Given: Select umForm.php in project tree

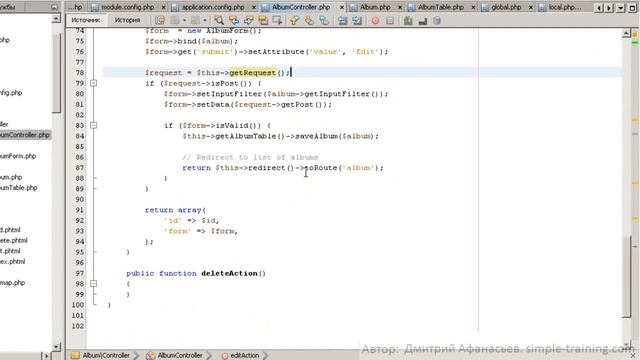Looking at the screenshot, I should (18, 156).
